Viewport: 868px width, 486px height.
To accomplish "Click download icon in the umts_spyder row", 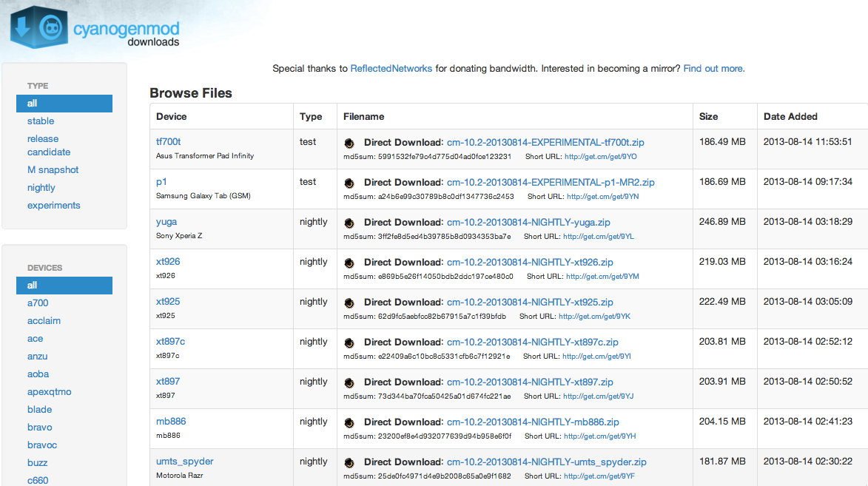I will coord(349,462).
